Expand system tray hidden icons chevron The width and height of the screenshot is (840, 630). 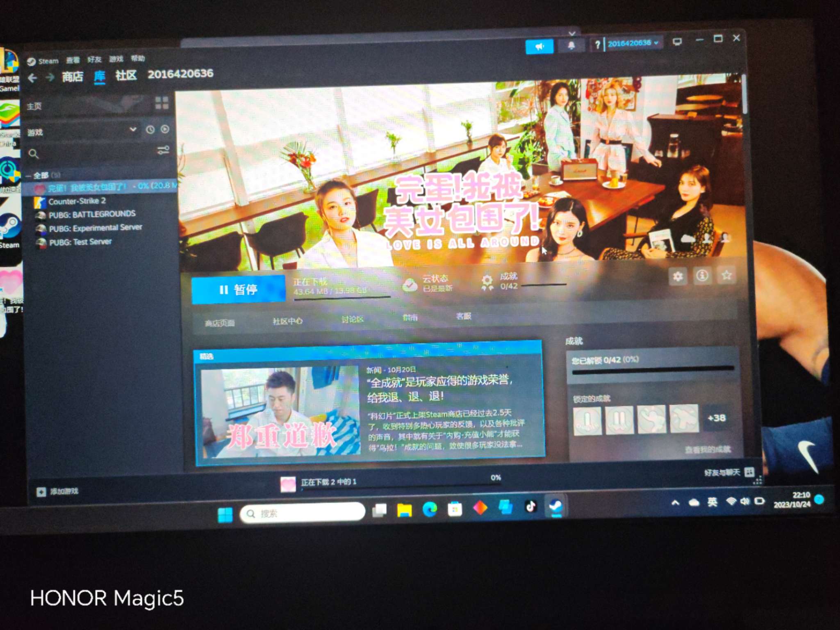click(675, 502)
